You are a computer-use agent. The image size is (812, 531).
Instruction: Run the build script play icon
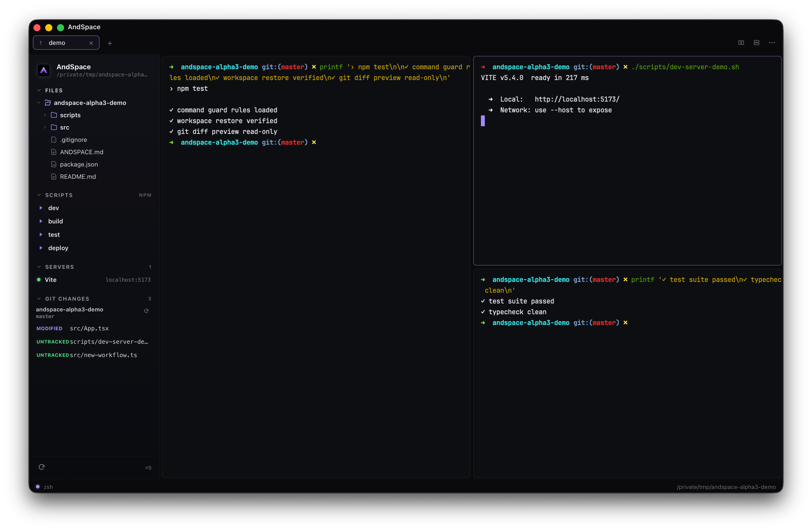click(41, 221)
